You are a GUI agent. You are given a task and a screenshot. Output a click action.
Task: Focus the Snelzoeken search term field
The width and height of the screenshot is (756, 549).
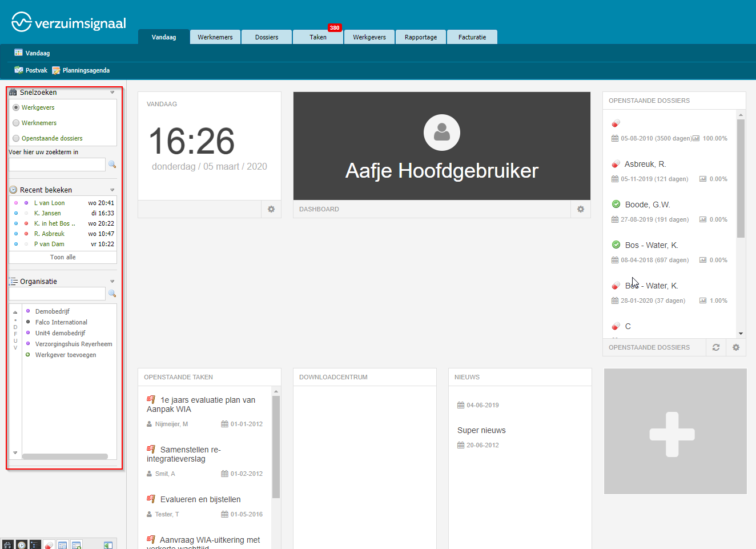click(x=57, y=165)
